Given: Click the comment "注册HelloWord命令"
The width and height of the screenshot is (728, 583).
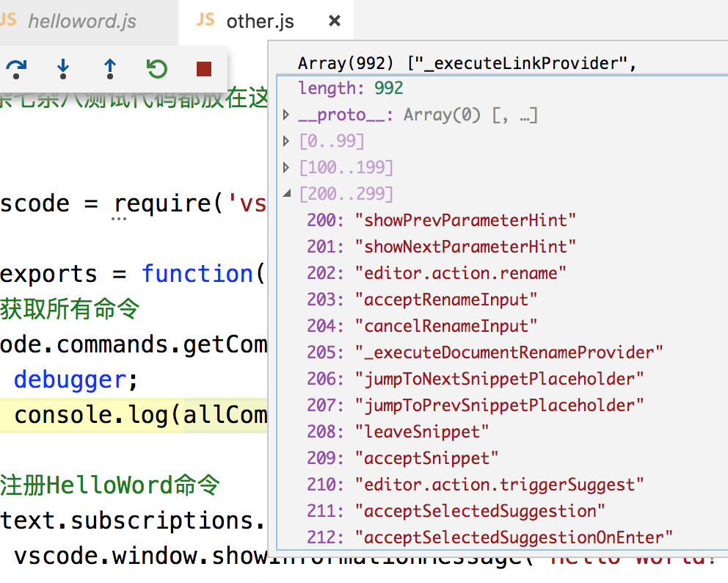Looking at the screenshot, I should click(109, 485).
